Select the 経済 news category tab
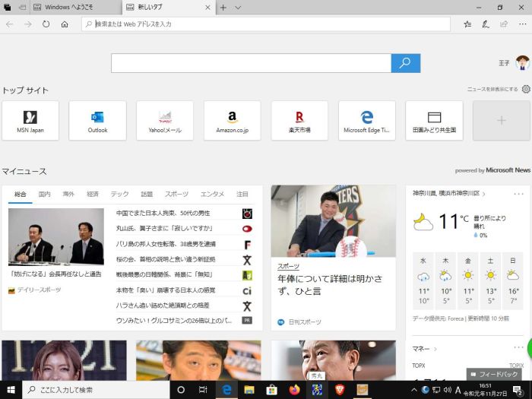Screen dimensions: 532x399 93,195
